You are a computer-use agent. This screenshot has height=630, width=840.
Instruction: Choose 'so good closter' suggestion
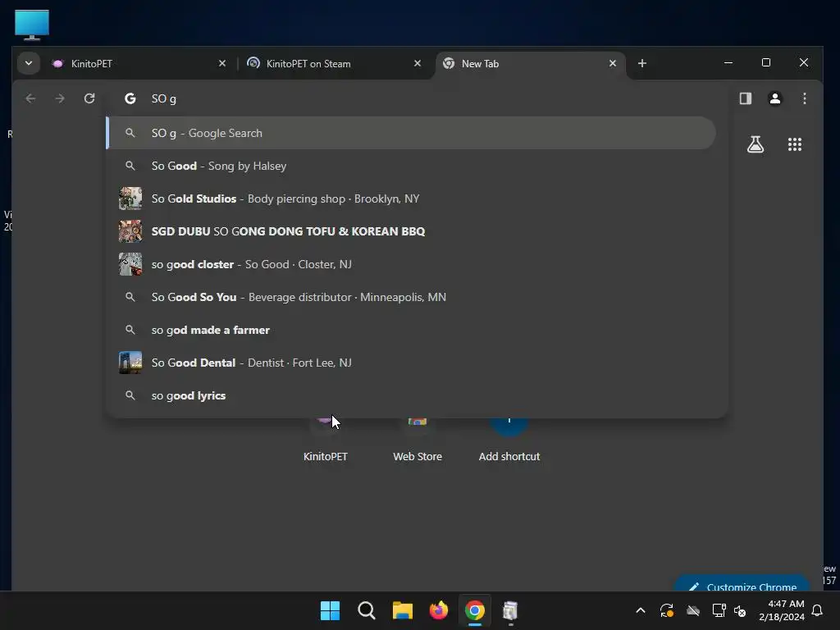[412, 264]
